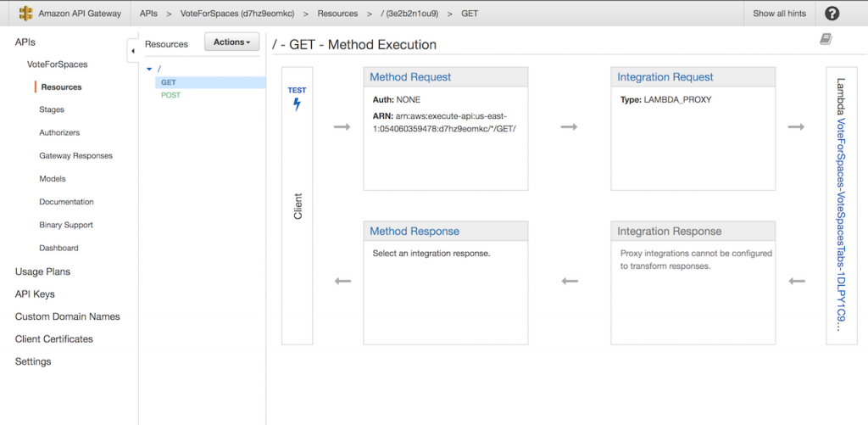Open Authorizers in the sidebar
The width and height of the screenshot is (868, 425).
click(59, 133)
